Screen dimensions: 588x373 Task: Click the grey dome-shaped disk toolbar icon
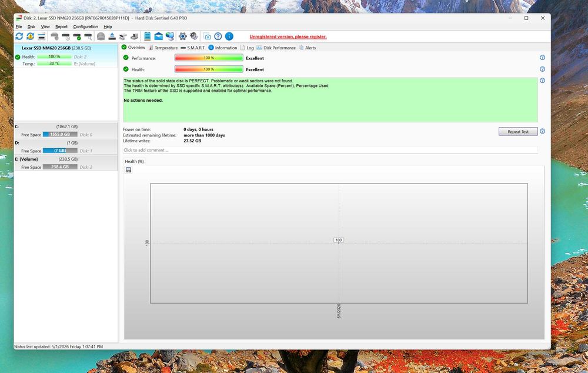coord(101,36)
